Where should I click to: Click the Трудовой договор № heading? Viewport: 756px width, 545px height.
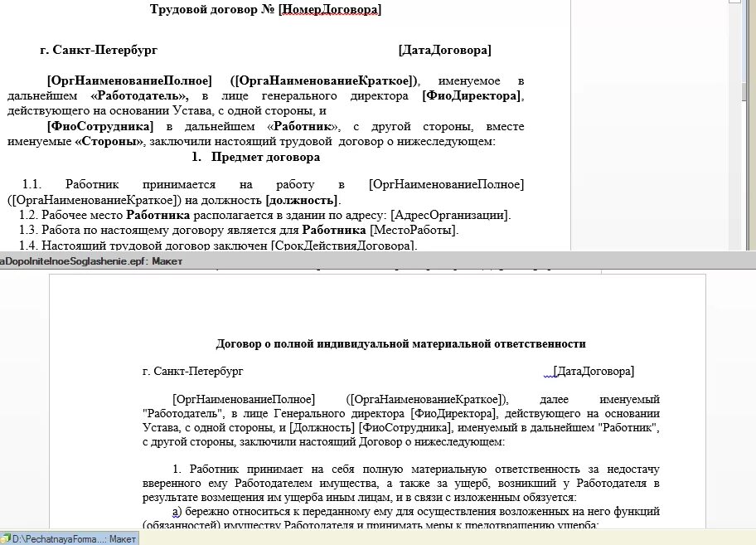pos(212,10)
